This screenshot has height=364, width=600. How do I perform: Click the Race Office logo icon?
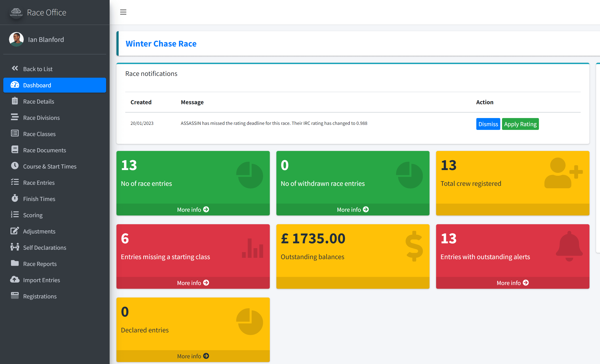coord(16,12)
